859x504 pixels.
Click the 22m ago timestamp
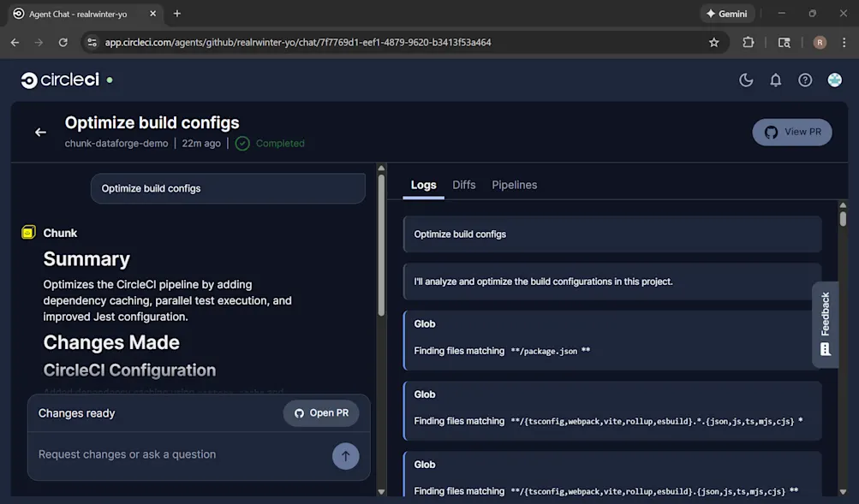point(201,144)
